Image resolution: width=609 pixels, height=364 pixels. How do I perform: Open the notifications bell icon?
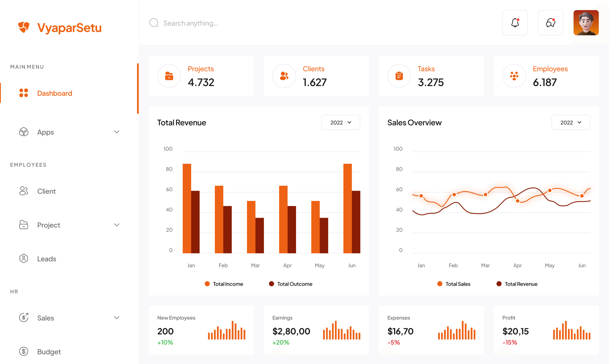(x=515, y=23)
